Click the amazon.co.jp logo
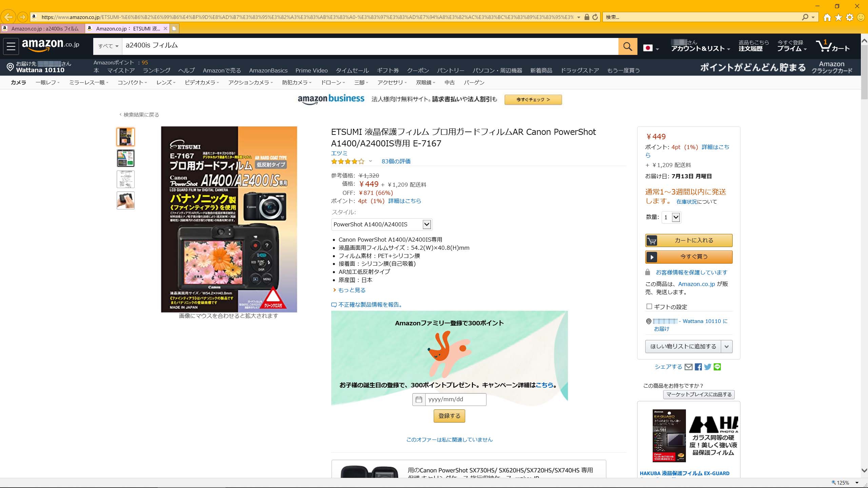Image resolution: width=868 pixels, height=488 pixels. click(x=51, y=45)
